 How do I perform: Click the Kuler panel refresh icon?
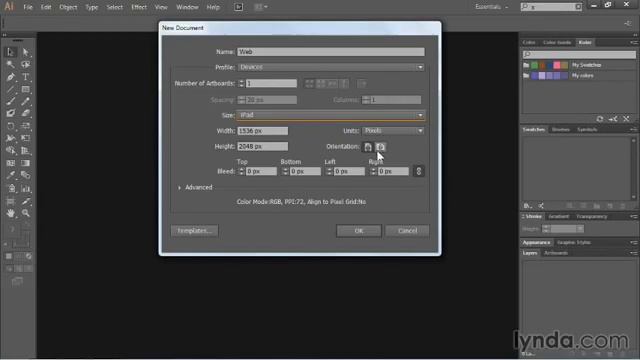click(x=600, y=119)
